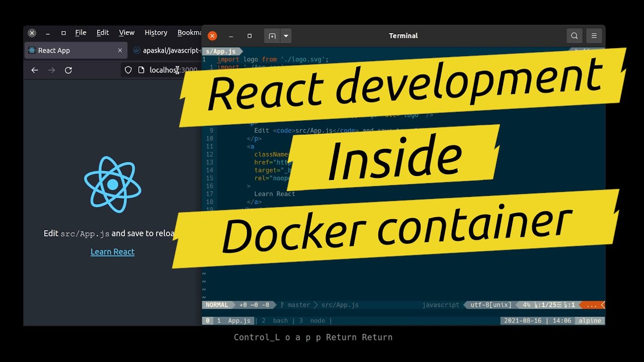Screen dimensions: 644x362
Task: Click the +0 ~0 -0 git changes indicator
Action: click(254, 305)
